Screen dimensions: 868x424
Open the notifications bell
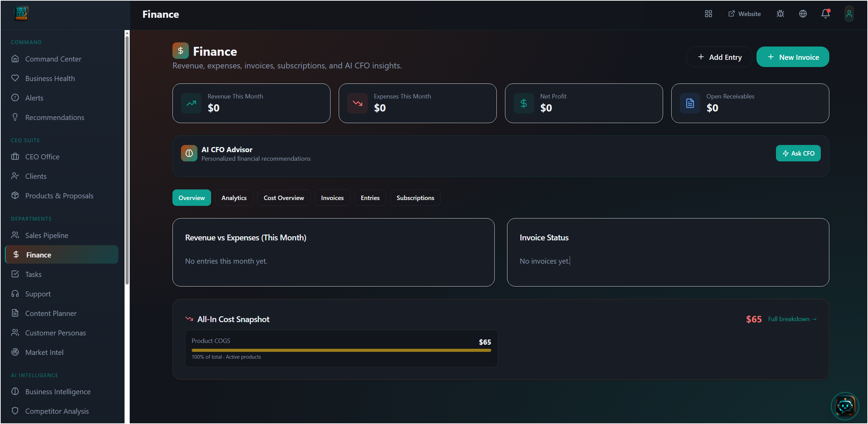pos(825,14)
